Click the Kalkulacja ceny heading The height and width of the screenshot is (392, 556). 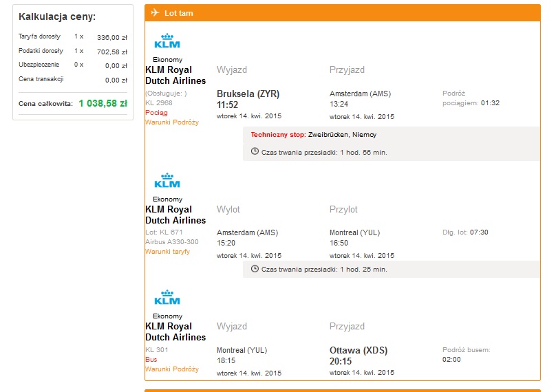(57, 17)
